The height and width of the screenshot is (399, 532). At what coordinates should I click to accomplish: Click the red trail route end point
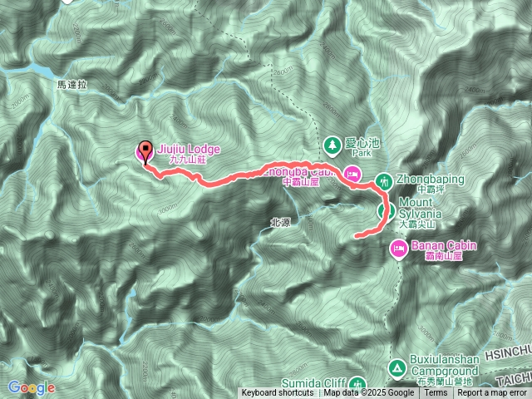click(x=357, y=236)
